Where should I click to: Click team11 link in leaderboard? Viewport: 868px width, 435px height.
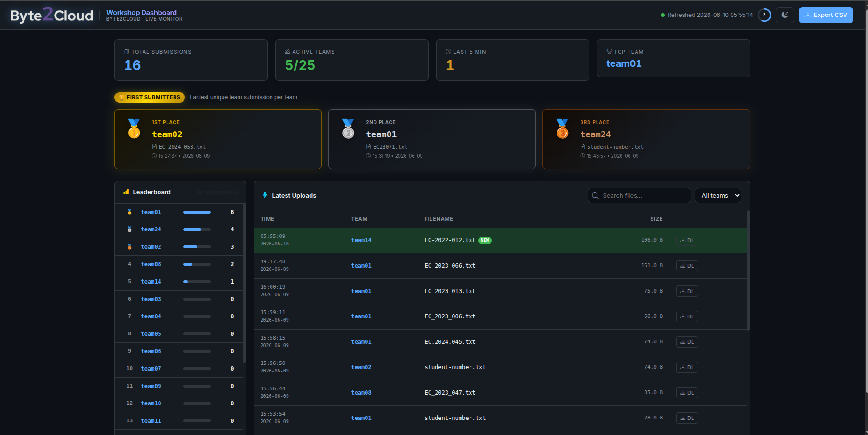151,421
